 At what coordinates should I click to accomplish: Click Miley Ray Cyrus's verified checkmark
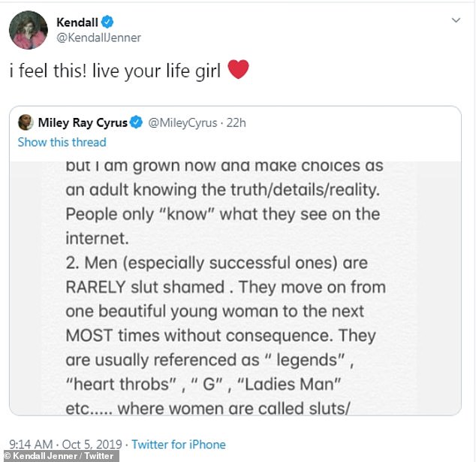(x=136, y=122)
